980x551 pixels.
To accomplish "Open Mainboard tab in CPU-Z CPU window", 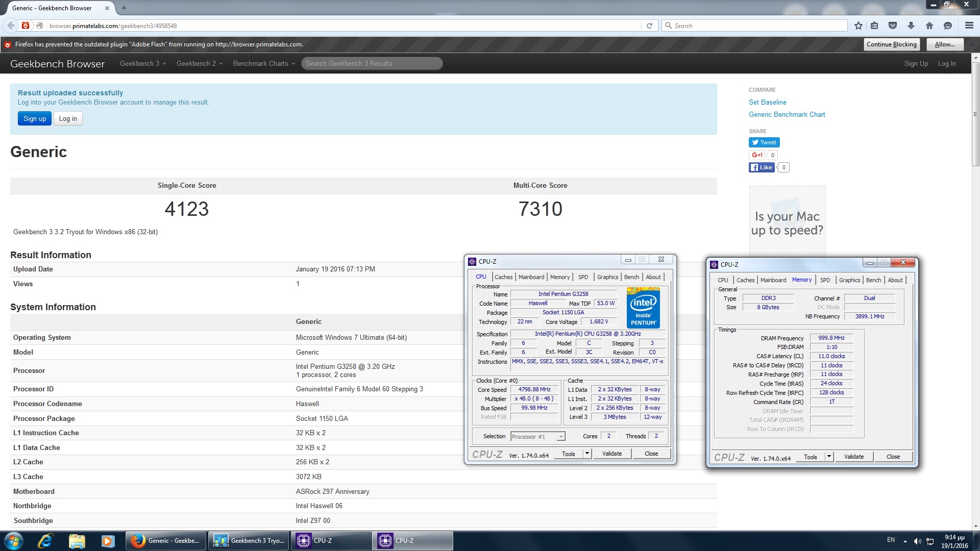I will pyautogui.click(x=531, y=277).
